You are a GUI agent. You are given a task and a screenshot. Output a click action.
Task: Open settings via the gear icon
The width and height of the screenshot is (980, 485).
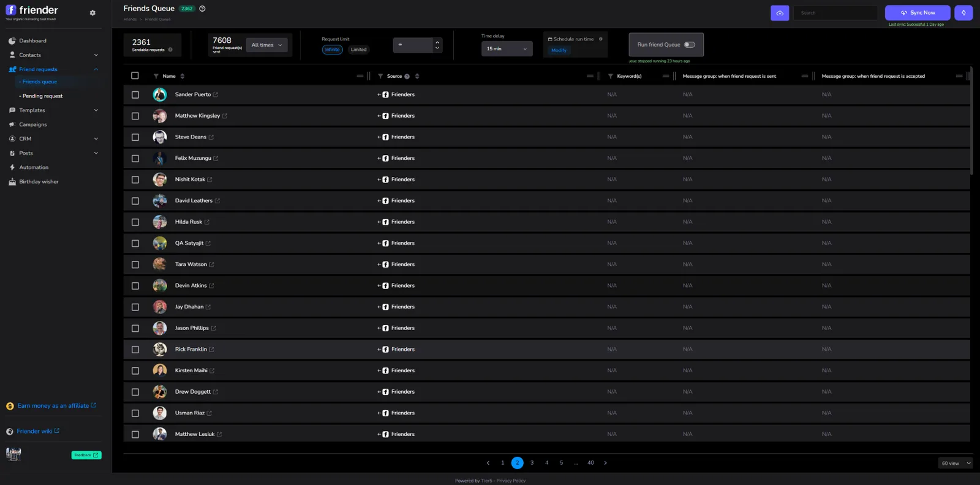pyautogui.click(x=92, y=13)
